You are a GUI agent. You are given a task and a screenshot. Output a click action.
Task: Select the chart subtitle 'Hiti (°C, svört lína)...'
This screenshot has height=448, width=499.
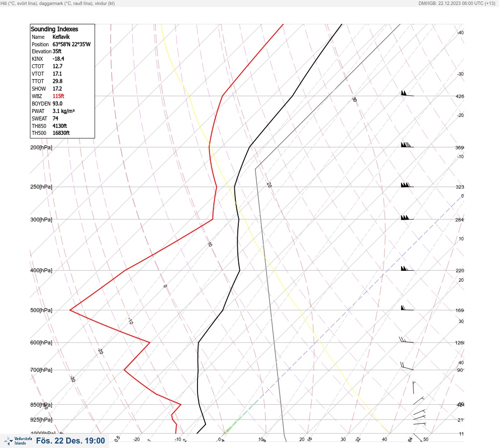point(58,3)
